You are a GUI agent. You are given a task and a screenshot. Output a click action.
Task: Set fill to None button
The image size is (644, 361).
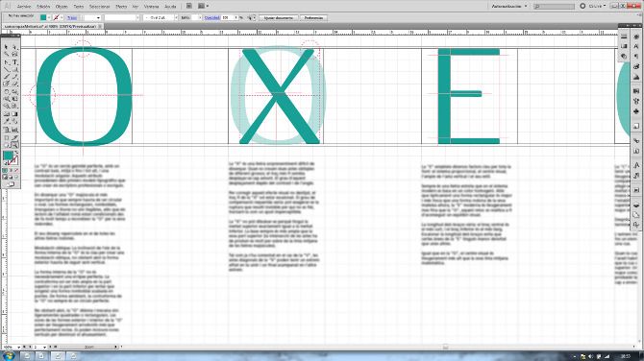click(x=17, y=170)
